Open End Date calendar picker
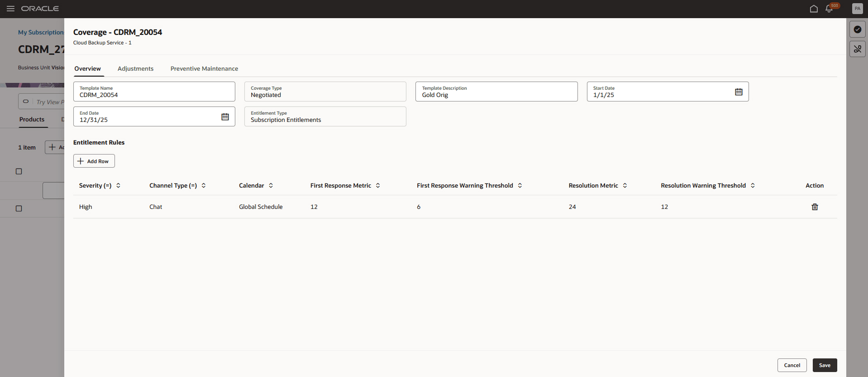This screenshot has width=868, height=377. [225, 117]
